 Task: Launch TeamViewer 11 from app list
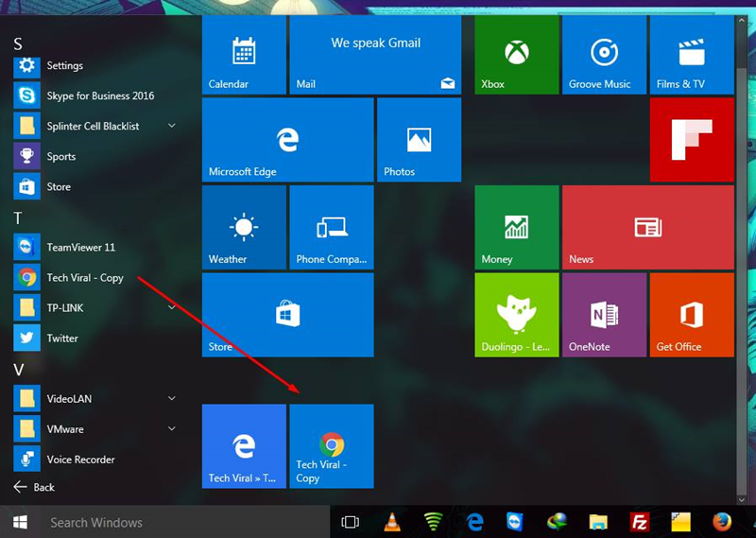(x=94, y=247)
